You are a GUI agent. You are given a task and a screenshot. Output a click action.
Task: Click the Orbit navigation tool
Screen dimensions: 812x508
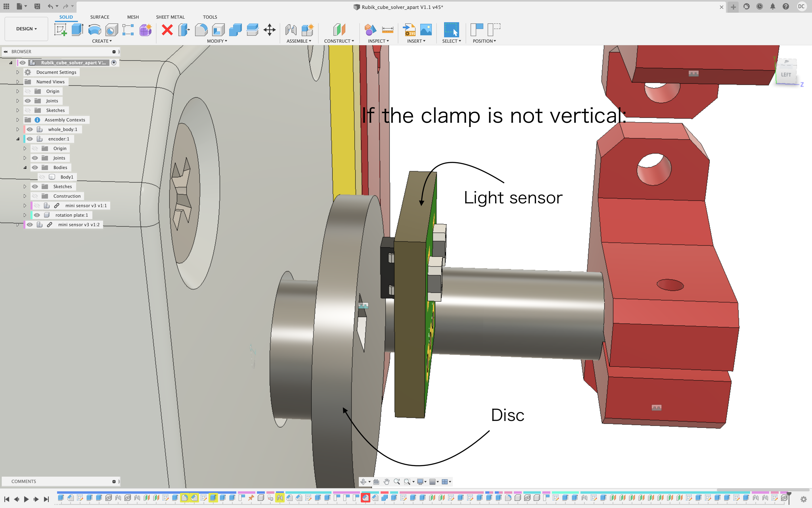click(363, 481)
